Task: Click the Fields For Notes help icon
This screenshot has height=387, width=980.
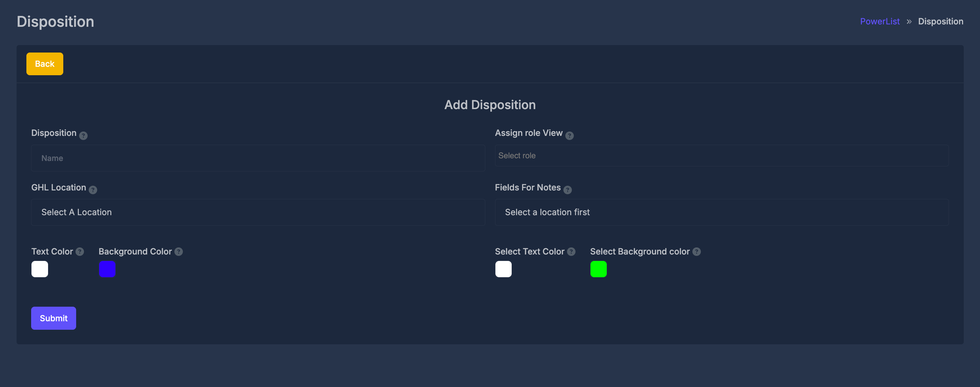Action: tap(567, 190)
